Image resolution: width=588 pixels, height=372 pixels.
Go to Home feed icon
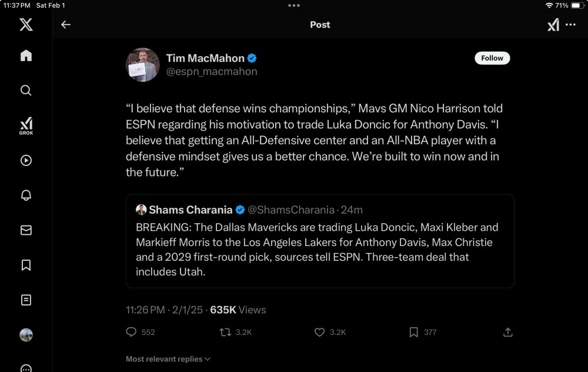click(x=26, y=56)
